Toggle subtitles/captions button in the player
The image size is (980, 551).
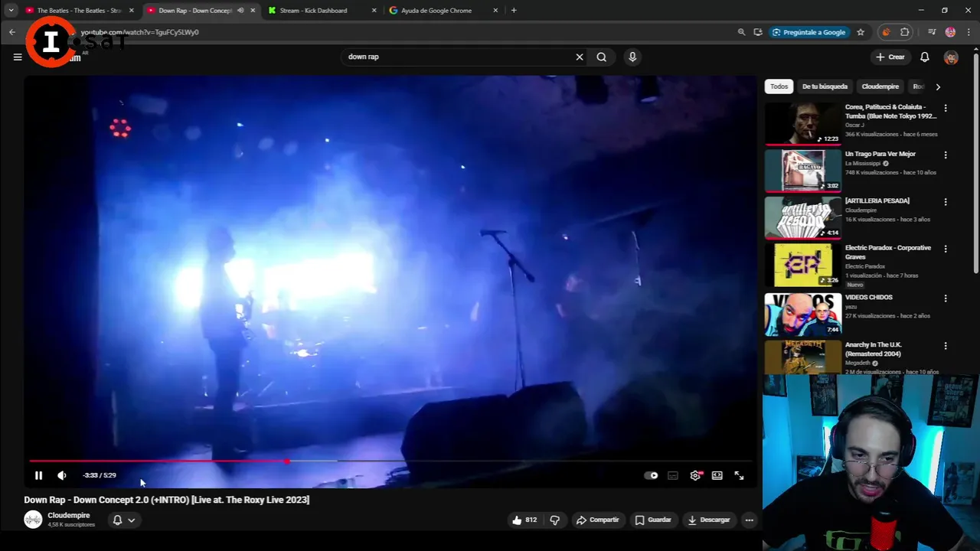(673, 475)
